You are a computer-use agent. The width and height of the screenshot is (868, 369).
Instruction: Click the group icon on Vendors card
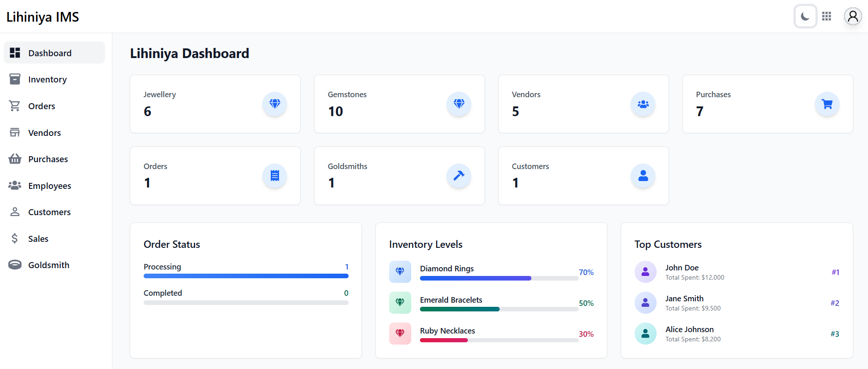(643, 104)
